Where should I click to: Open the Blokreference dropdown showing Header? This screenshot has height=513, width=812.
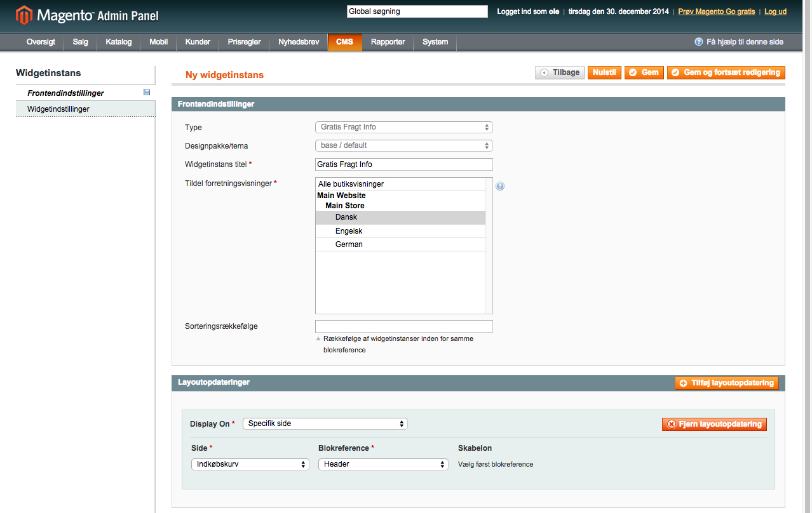tap(383, 464)
